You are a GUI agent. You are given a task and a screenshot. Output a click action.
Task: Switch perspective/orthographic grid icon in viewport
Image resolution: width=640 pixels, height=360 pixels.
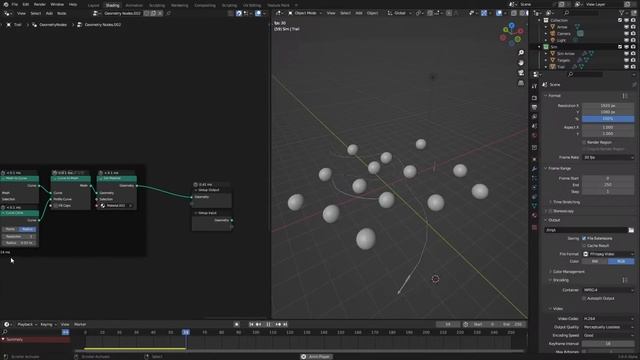[521, 83]
